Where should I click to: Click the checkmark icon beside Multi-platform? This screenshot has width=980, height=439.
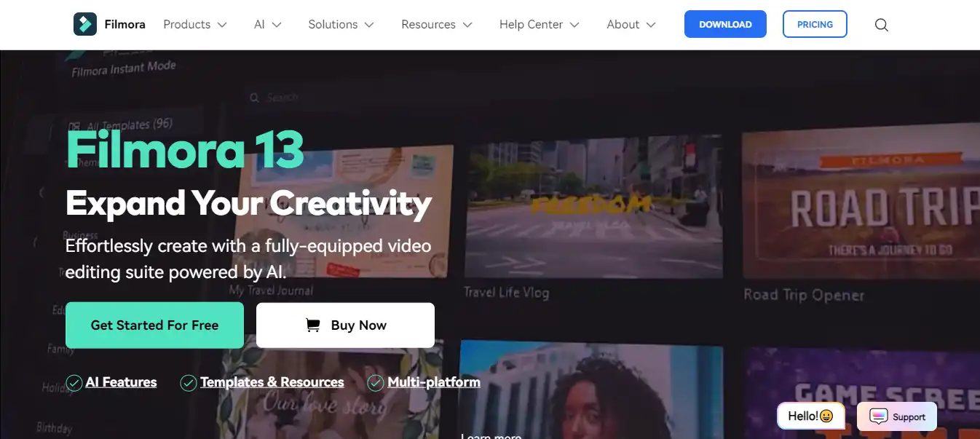coord(376,382)
